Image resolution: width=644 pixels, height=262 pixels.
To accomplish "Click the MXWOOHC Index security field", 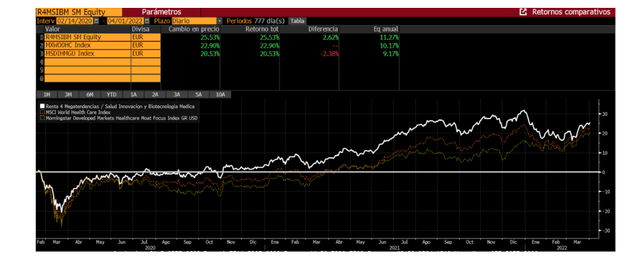I will click(86, 45).
